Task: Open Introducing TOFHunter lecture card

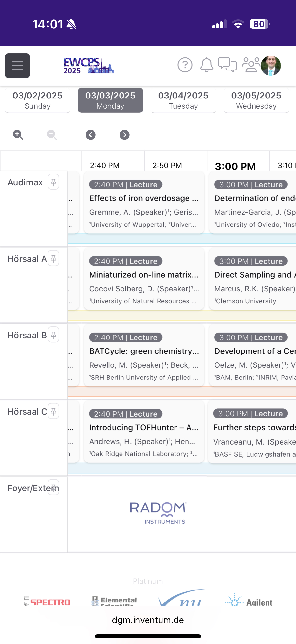Action: pyautogui.click(x=144, y=432)
